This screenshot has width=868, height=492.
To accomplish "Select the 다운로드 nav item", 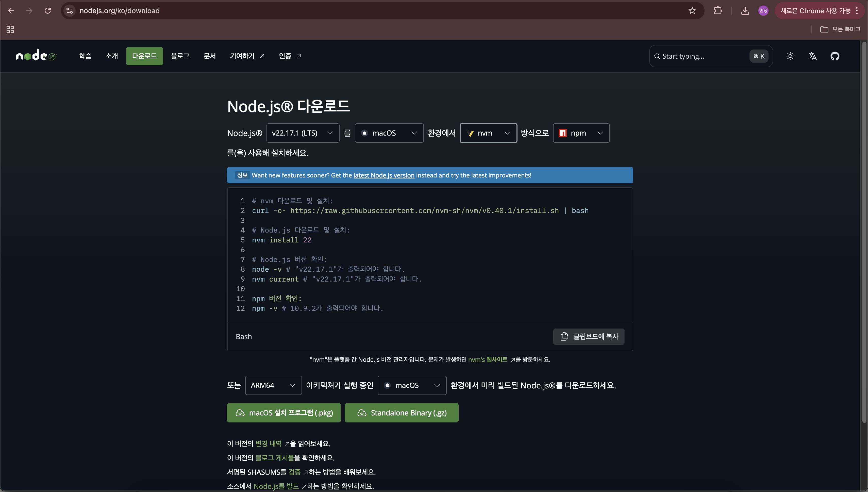I will [144, 56].
